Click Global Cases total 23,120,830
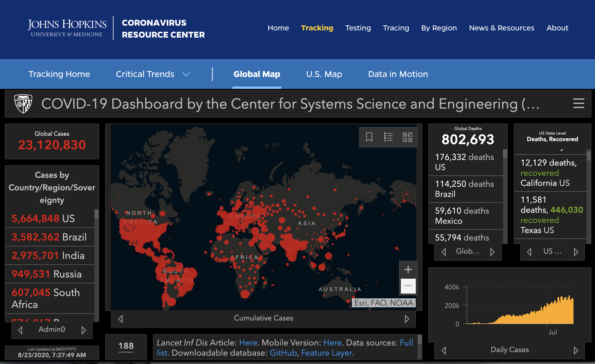 coord(52,145)
